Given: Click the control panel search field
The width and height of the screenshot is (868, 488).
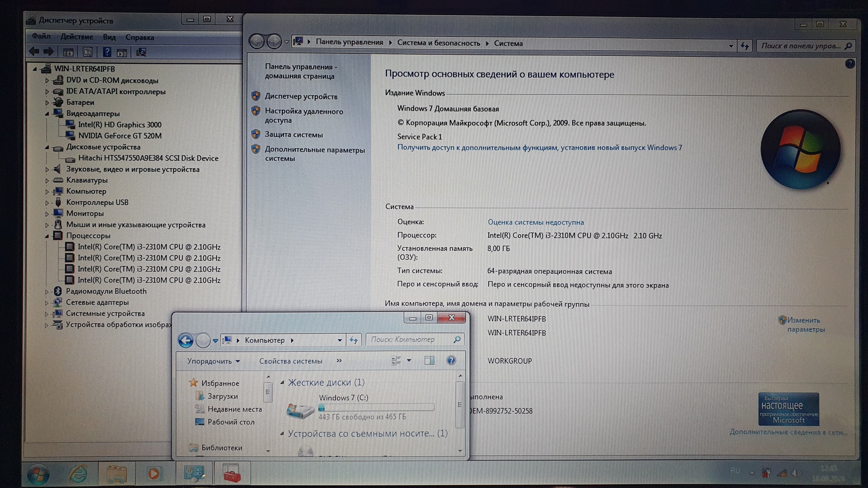Looking at the screenshot, I should 800,46.
